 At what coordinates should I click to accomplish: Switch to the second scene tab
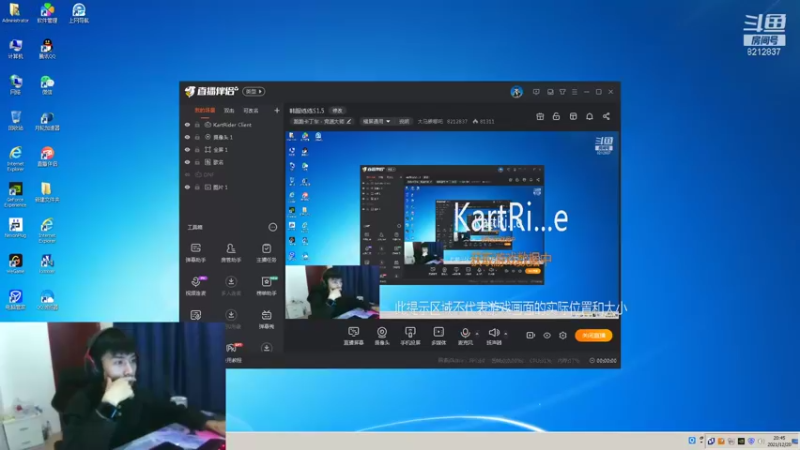coord(229,110)
